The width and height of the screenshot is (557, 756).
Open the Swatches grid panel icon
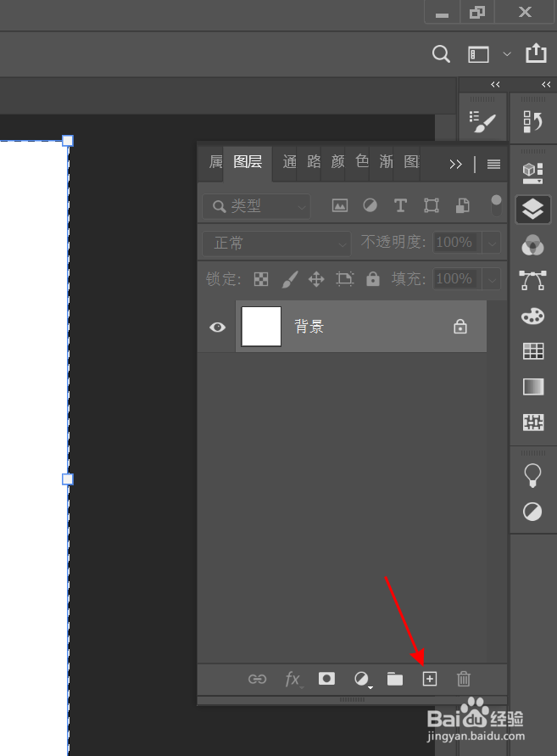pyautogui.click(x=533, y=351)
